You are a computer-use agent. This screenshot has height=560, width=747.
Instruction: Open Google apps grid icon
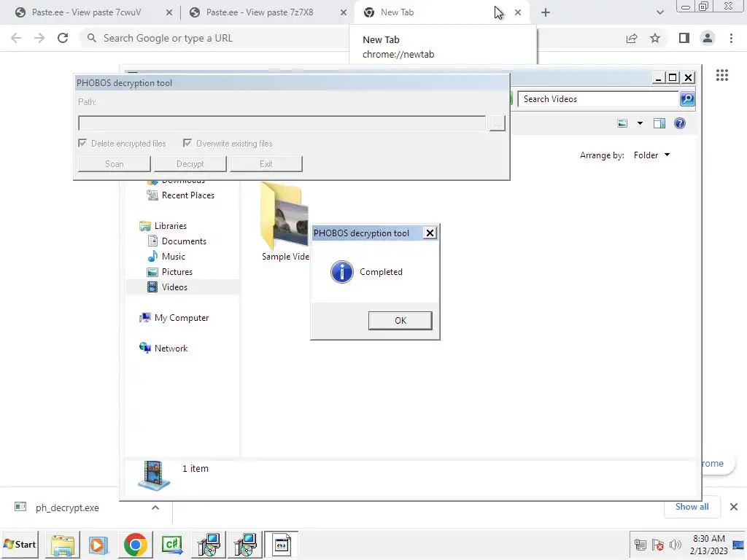[721, 75]
